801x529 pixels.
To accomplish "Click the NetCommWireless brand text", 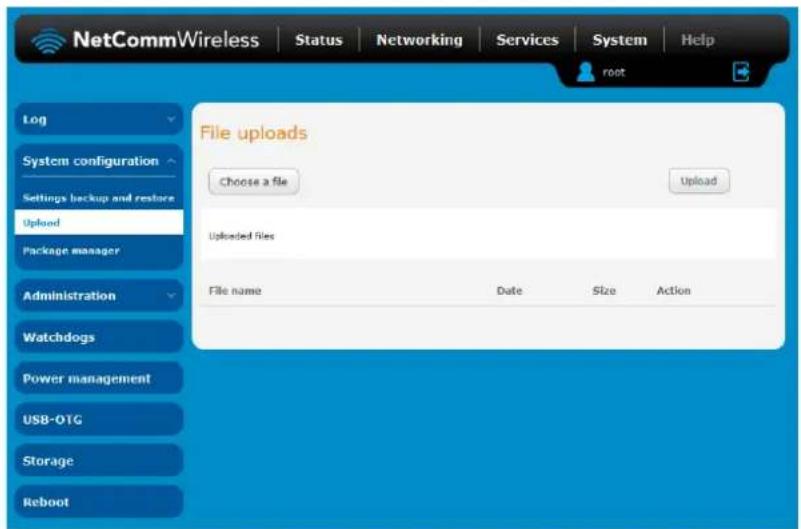I will 166,40.
